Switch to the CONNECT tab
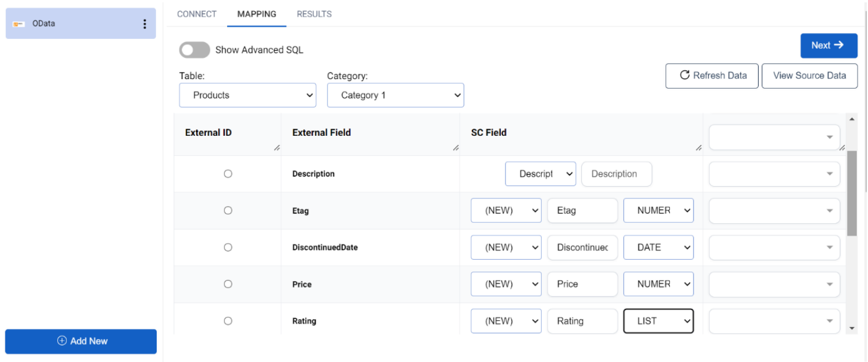 coord(196,14)
